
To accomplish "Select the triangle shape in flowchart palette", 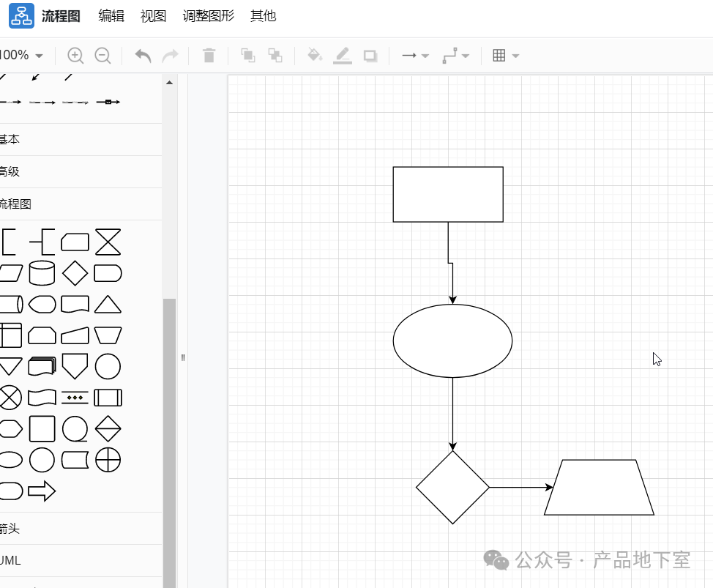I will click(108, 304).
